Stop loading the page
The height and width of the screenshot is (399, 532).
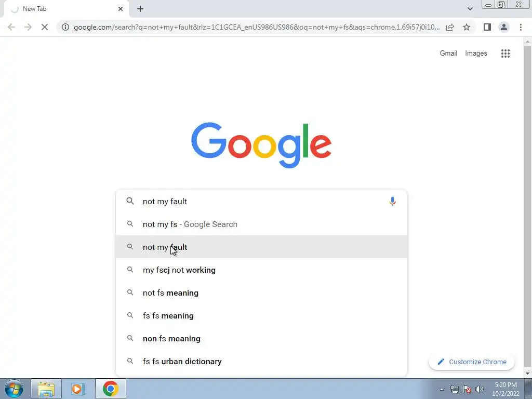coord(45,27)
